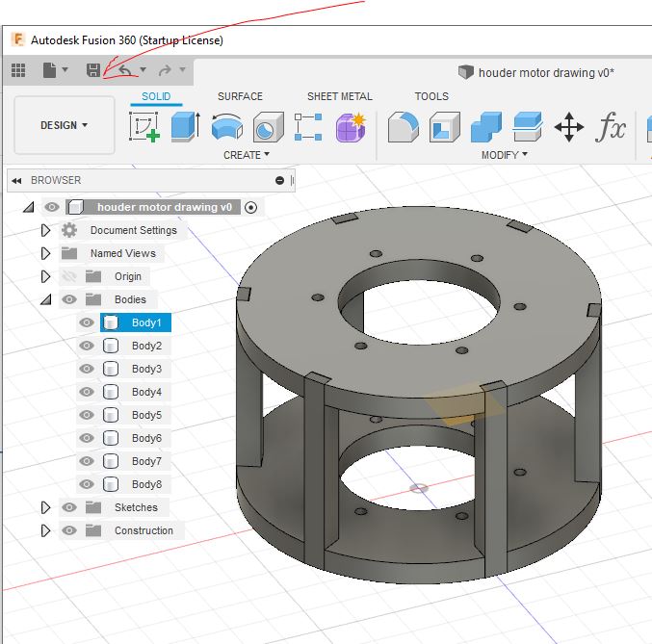Collapse the Browser panel with double arrows
652x644 pixels.
[16, 180]
